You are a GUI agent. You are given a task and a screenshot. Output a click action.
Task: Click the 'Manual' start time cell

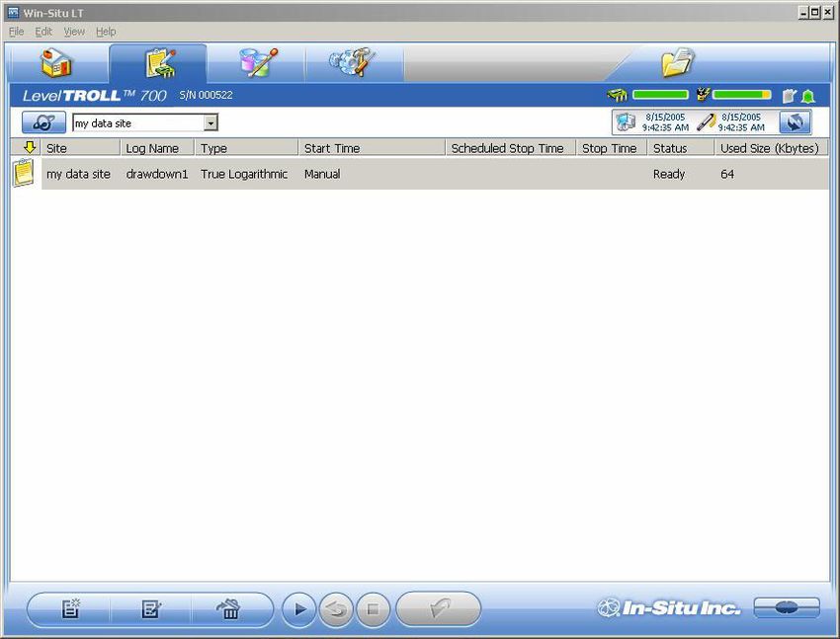[x=322, y=174]
